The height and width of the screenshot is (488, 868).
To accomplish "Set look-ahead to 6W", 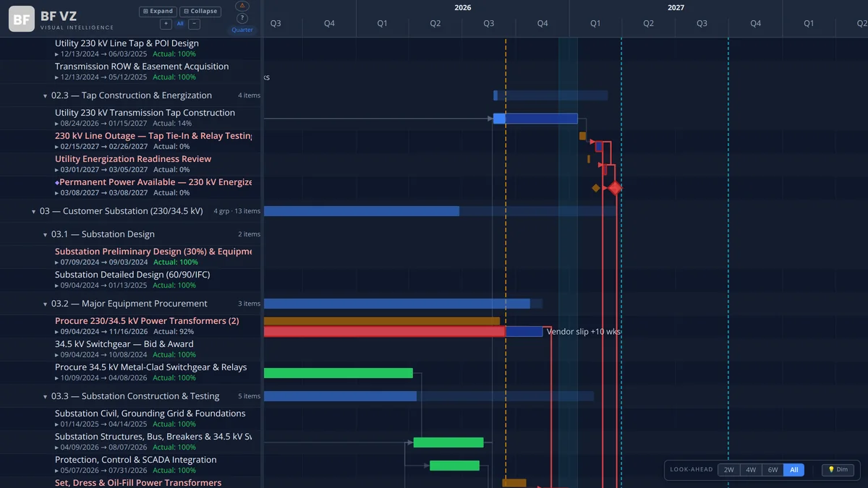I will 773,470.
